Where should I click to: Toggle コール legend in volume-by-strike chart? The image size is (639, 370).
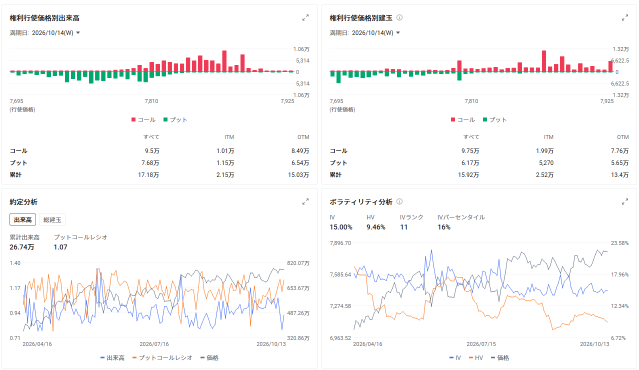[x=143, y=120]
